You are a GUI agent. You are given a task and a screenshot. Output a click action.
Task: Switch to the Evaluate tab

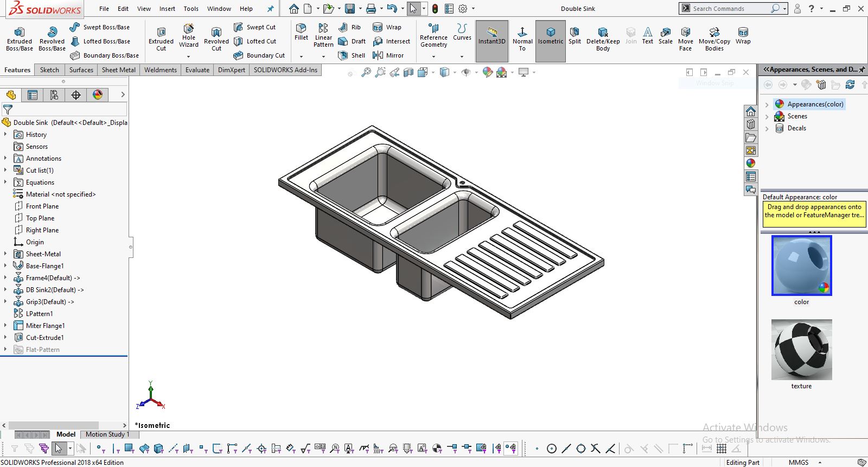click(197, 70)
